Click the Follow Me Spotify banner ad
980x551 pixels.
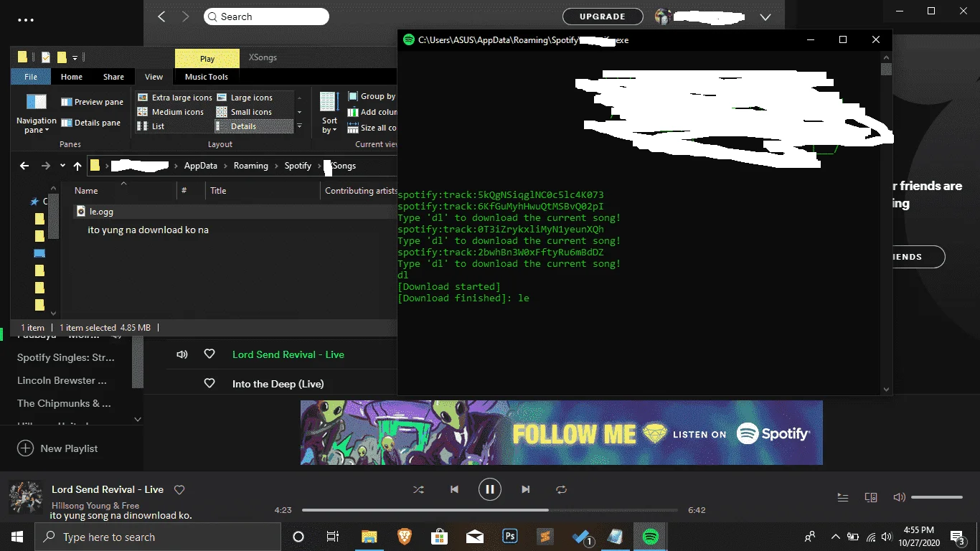[x=562, y=433]
